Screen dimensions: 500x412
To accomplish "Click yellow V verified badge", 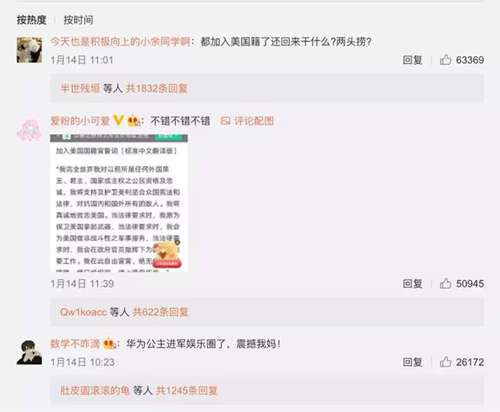I will (118, 120).
